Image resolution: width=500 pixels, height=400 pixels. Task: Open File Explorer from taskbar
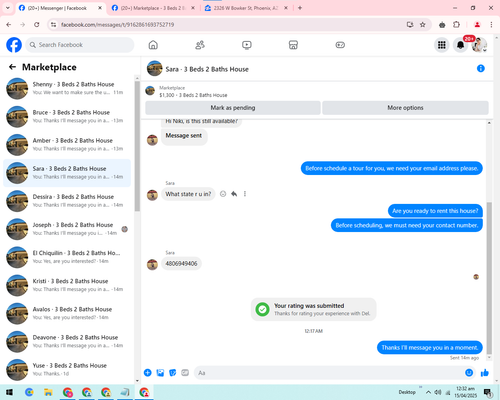coord(48,392)
